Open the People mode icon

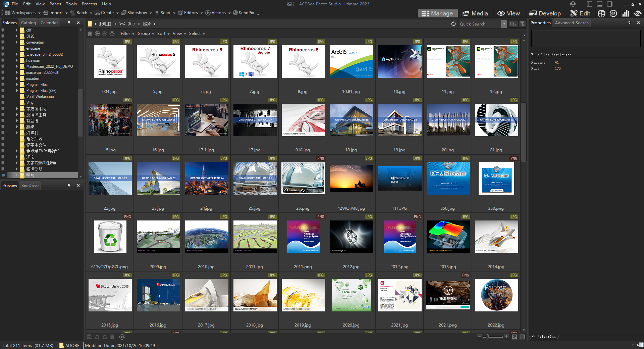coord(601,13)
